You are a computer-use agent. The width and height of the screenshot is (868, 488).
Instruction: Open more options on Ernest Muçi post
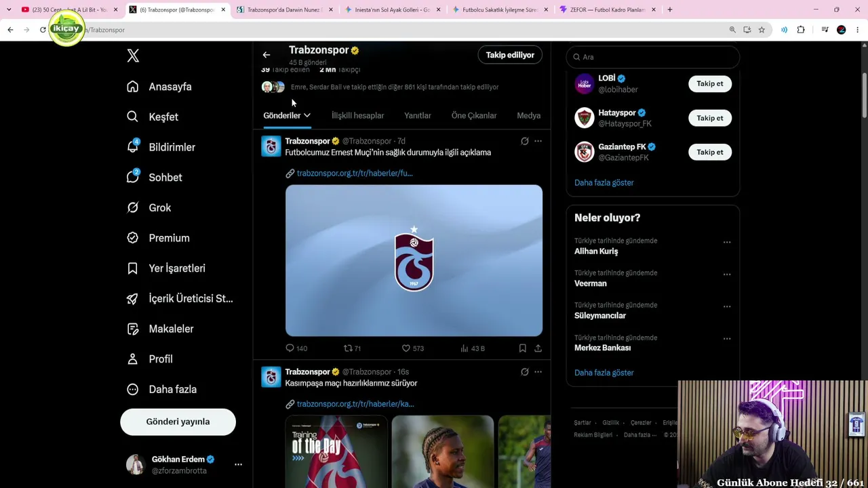(538, 141)
